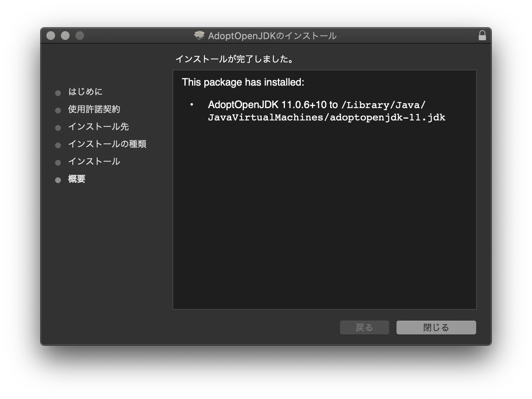Click the disabled 戻る button
Image resolution: width=532 pixels, height=399 pixels.
point(364,328)
